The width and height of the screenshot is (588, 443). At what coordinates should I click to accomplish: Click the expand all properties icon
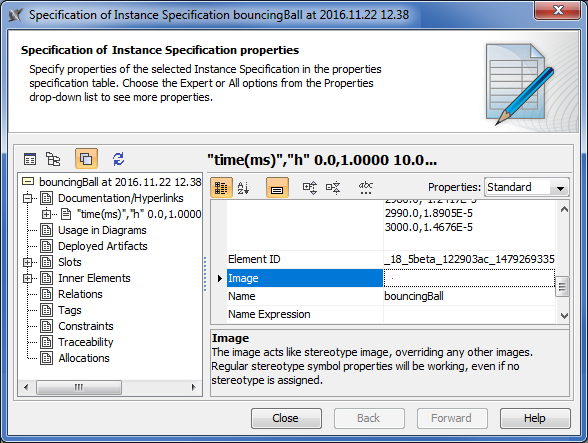tap(310, 188)
